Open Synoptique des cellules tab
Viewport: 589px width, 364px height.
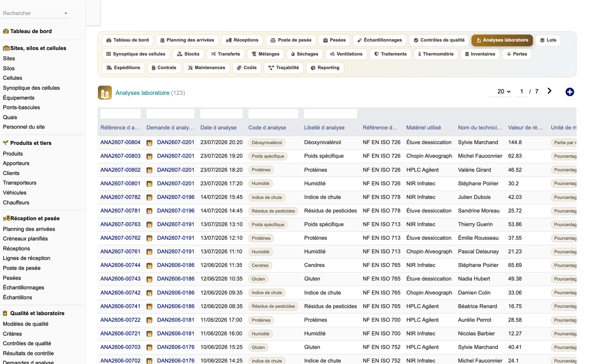click(136, 54)
